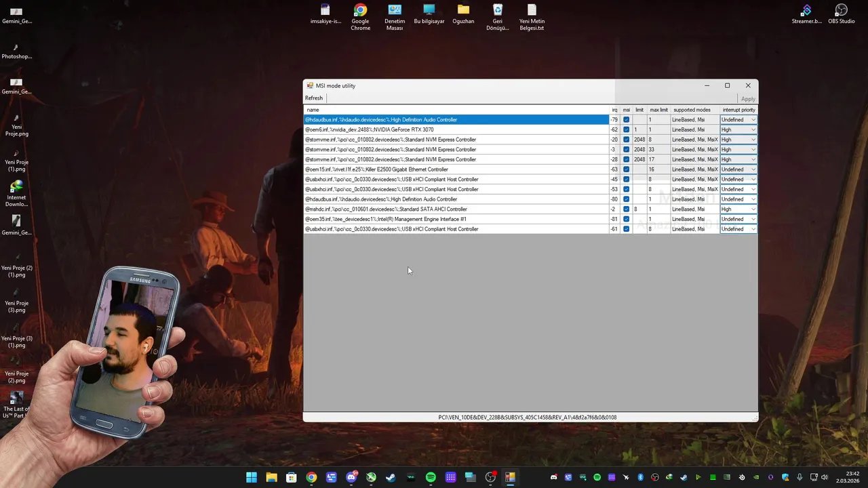Open interrupt priority dropdown for irq -79 audio controller
The width and height of the screenshot is (868, 488).
[738, 120]
